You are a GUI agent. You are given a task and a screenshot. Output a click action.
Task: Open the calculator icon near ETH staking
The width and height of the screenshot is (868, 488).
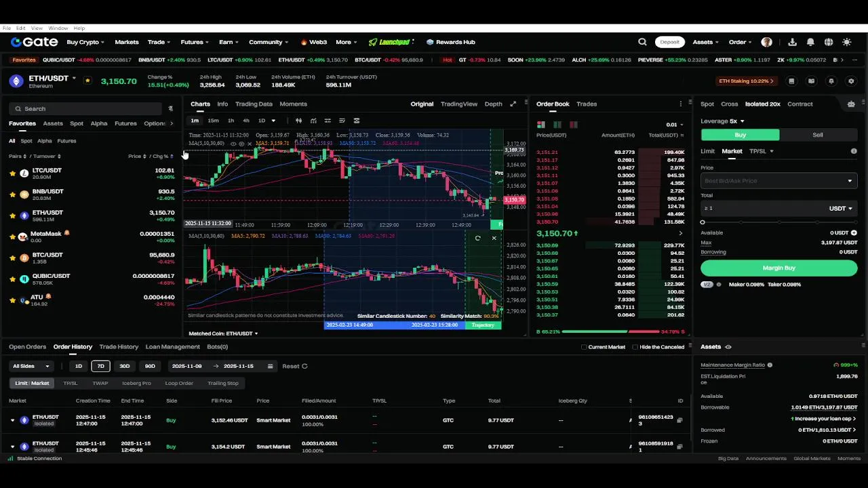click(791, 81)
